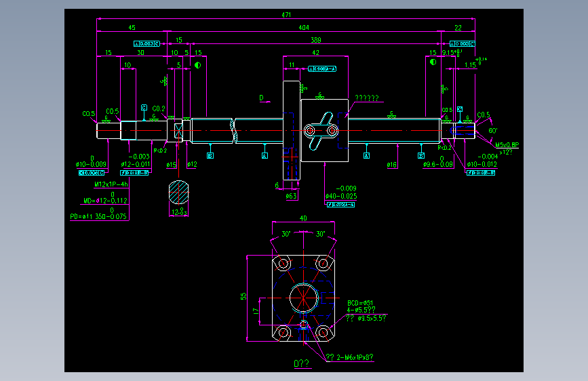Image resolution: width=588 pixels, height=381 pixels.
Task: Select the 55 vertical flange dimension
Action: 243,296
